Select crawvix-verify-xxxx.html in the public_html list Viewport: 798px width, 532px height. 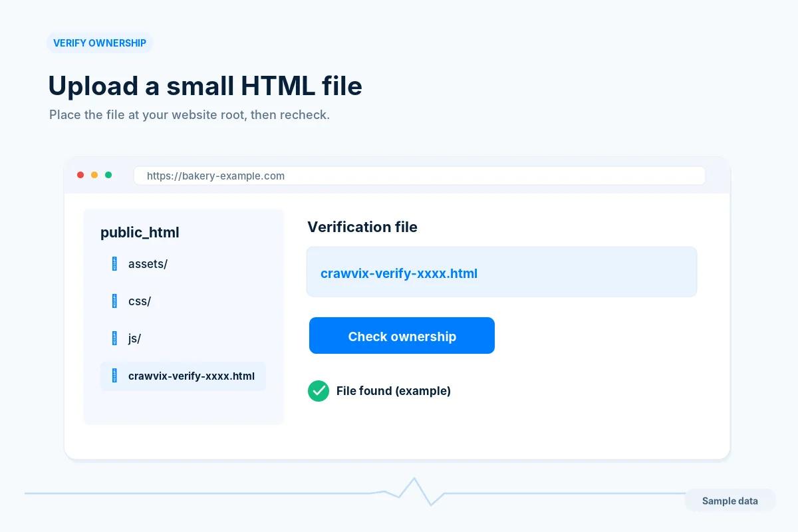coord(183,376)
